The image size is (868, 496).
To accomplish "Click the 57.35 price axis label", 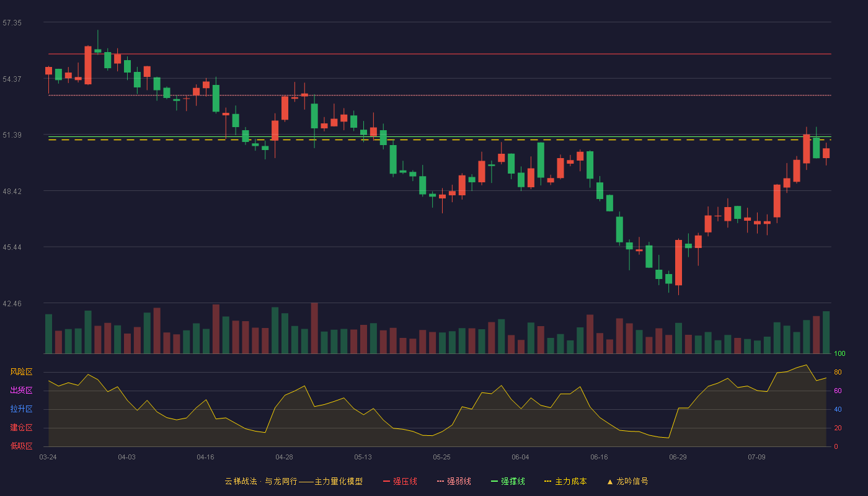I will tap(12, 22).
